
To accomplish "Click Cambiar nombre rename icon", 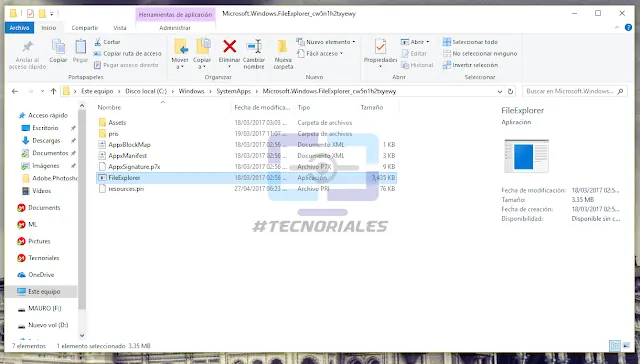I will [254, 46].
